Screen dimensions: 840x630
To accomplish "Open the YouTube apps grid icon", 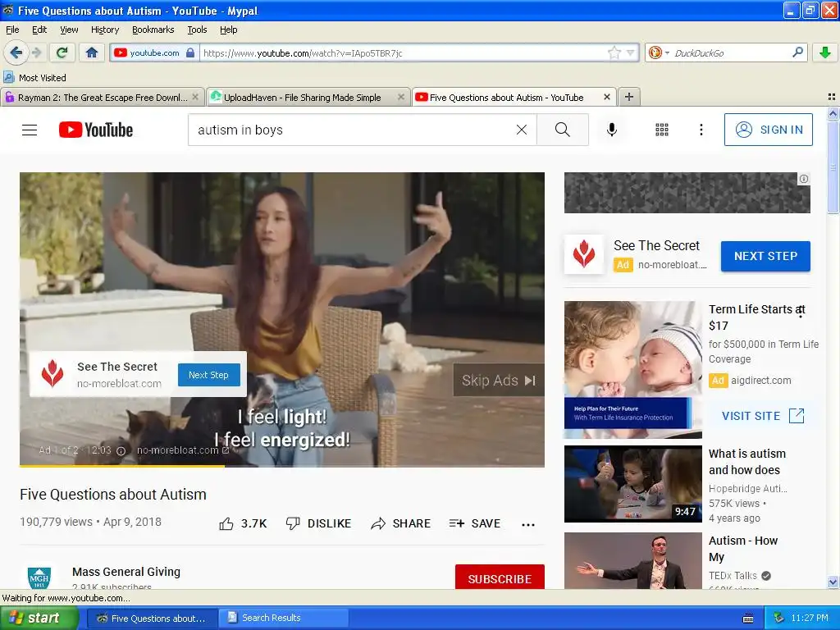I will pyautogui.click(x=662, y=130).
